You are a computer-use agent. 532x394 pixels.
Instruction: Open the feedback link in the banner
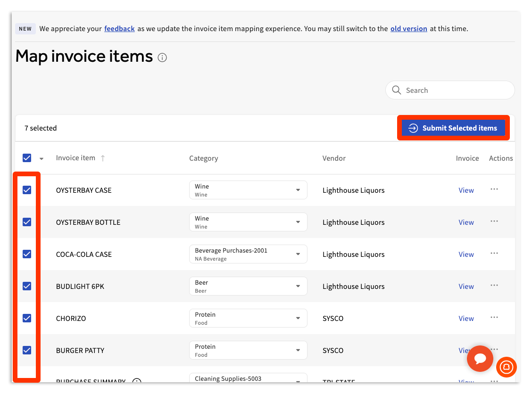[119, 28]
